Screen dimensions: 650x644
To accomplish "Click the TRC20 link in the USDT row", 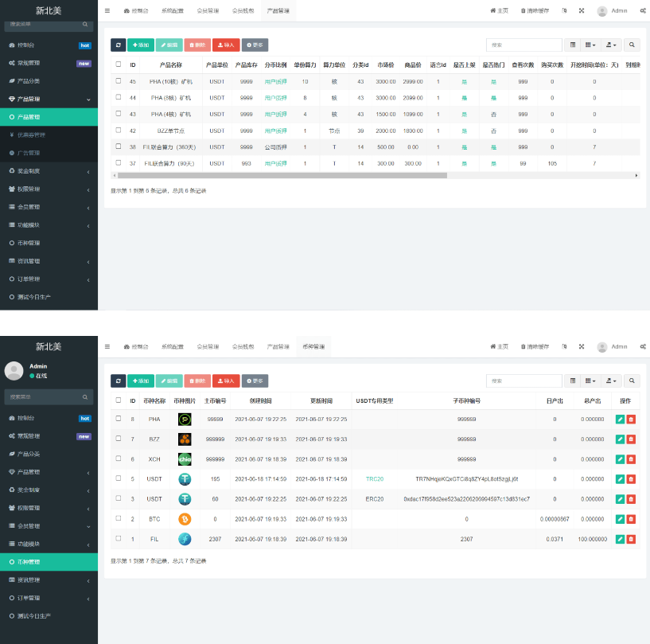I will [375, 479].
